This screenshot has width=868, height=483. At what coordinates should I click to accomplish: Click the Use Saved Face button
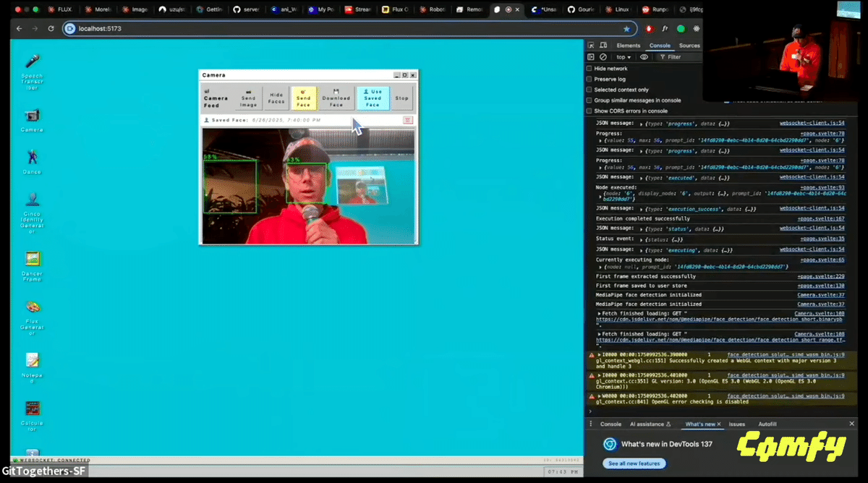click(373, 98)
